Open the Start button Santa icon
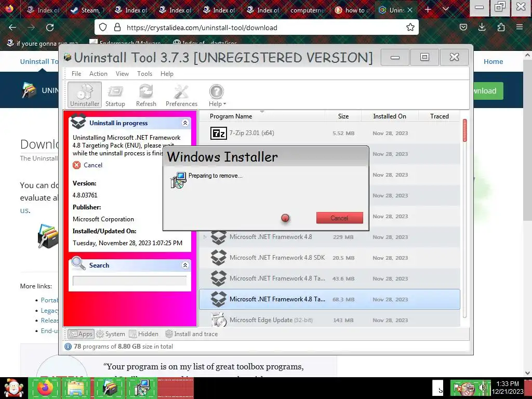This screenshot has height=399, width=532. pyautogui.click(x=13, y=388)
